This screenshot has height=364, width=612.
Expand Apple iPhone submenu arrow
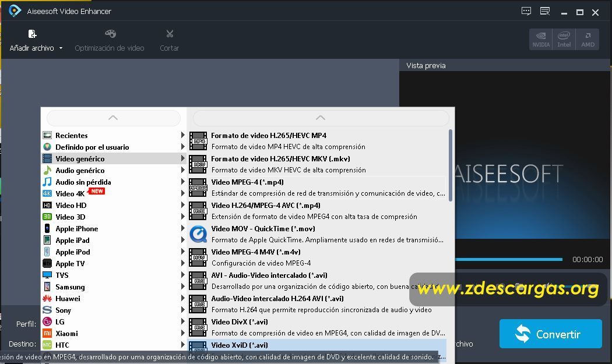(x=182, y=228)
